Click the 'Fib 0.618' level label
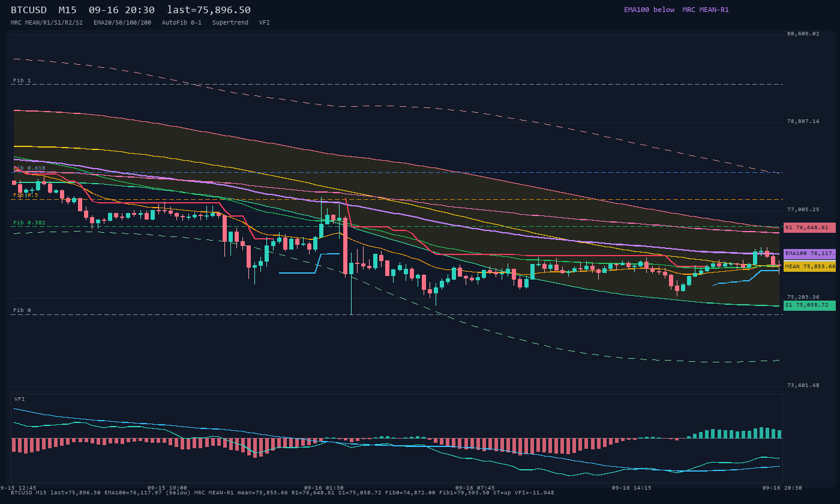The image size is (840, 504). [29, 168]
